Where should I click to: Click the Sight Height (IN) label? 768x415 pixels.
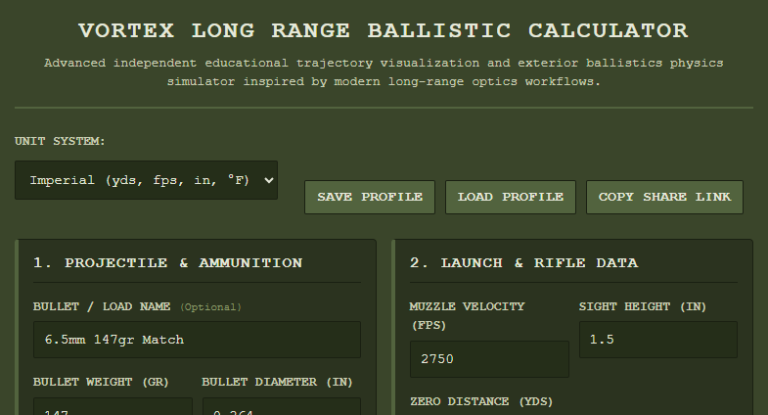coord(643,307)
